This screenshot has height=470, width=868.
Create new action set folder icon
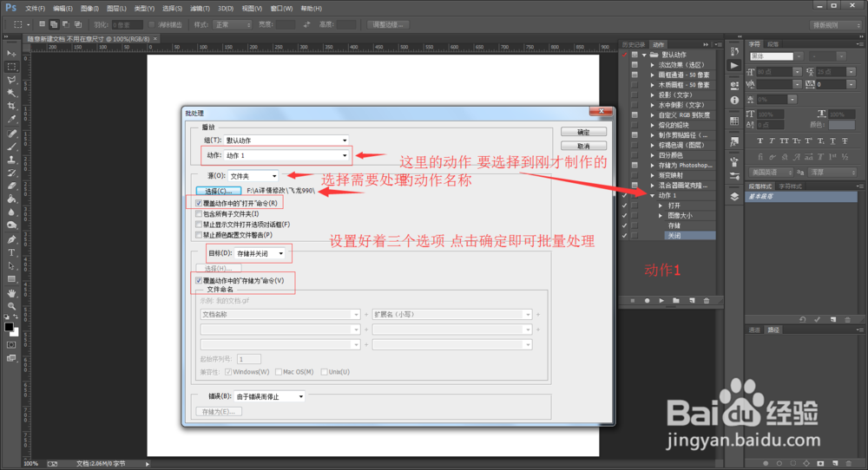click(676, 300)
